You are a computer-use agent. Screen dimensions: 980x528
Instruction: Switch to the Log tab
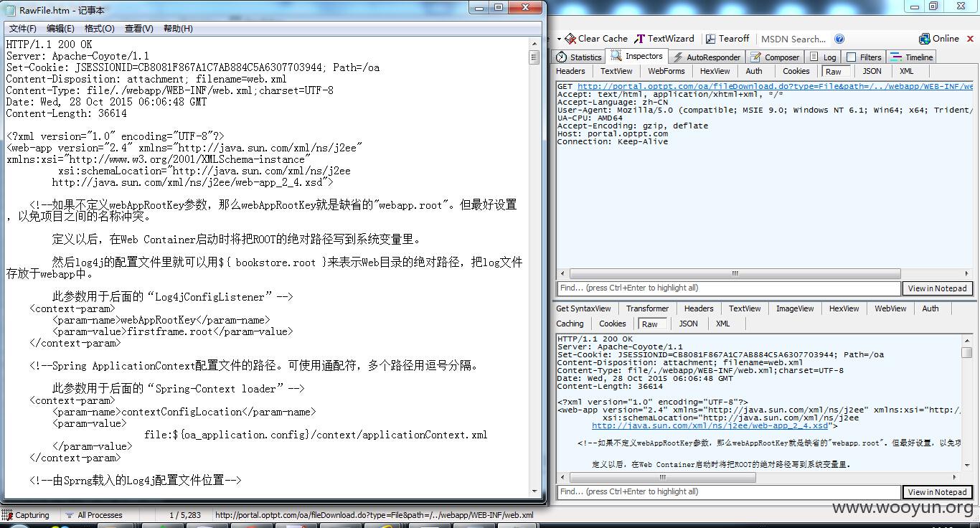click(823, 57)
